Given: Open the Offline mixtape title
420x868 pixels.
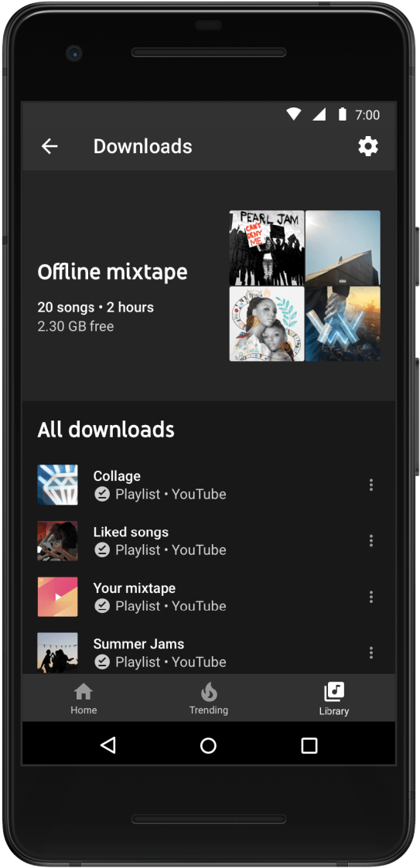Looking at the screenshot, I should 112,272.
